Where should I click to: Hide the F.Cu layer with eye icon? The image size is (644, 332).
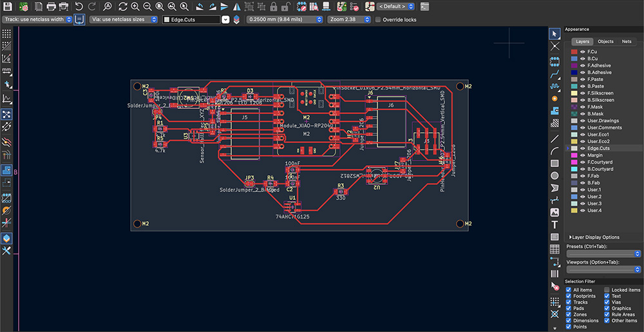582,52
